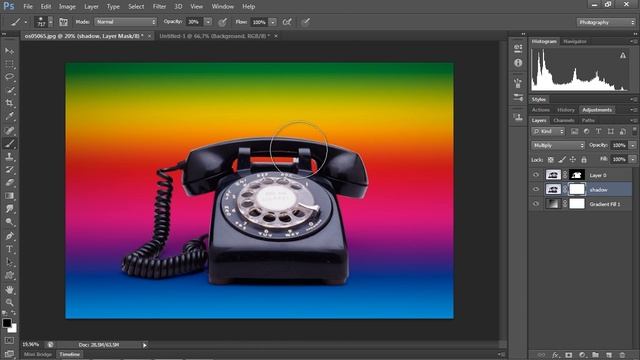
Task: Click the foreground color swatch
Action: (x=7, y=323)
